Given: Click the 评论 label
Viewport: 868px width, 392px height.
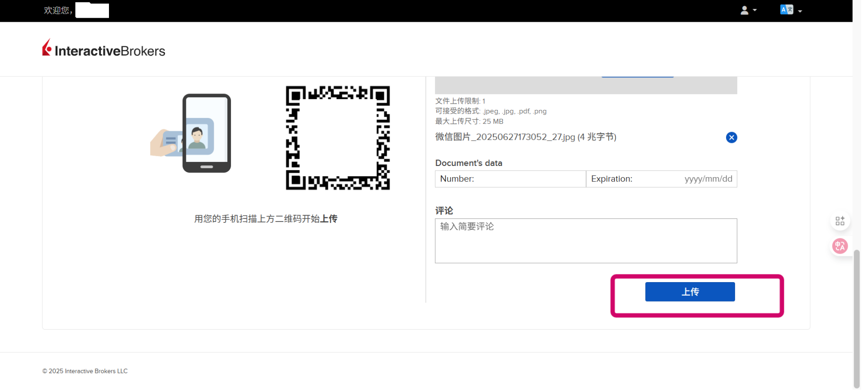Looking at the screenshot, I should (x=444, y=211).
